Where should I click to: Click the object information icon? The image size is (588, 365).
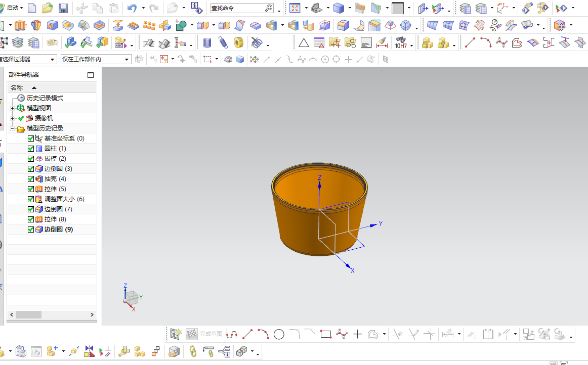(197, 8)
